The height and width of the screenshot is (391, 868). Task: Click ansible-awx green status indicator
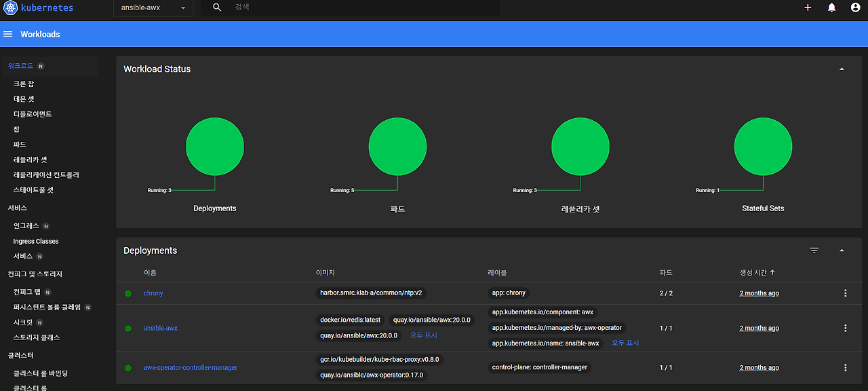(127, 328)
